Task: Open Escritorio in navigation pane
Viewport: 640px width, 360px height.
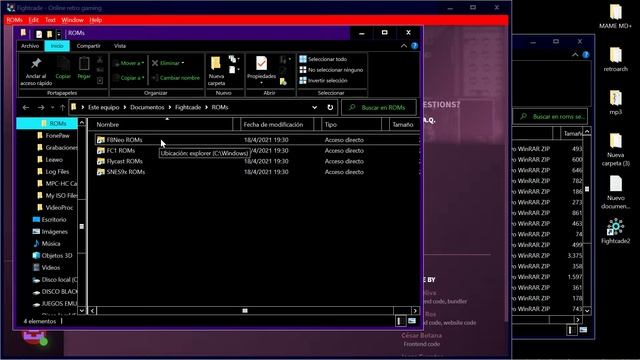Action: [49, 220]
